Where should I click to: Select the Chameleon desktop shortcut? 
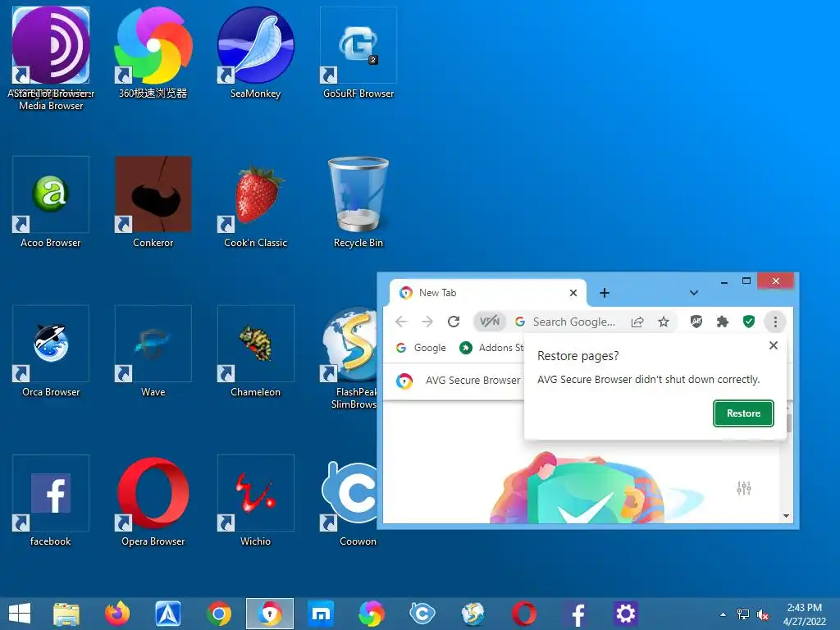pyautogui.click(x=256, y=344)
